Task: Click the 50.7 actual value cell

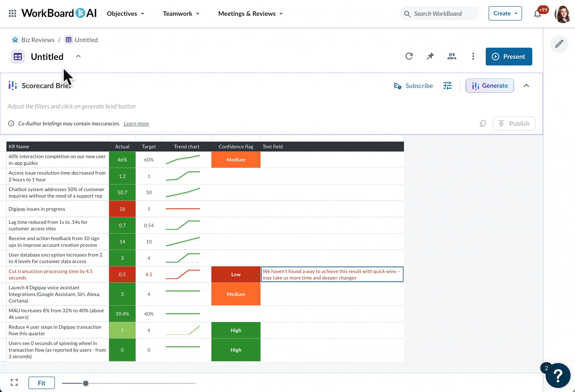Action: point(122,192)
